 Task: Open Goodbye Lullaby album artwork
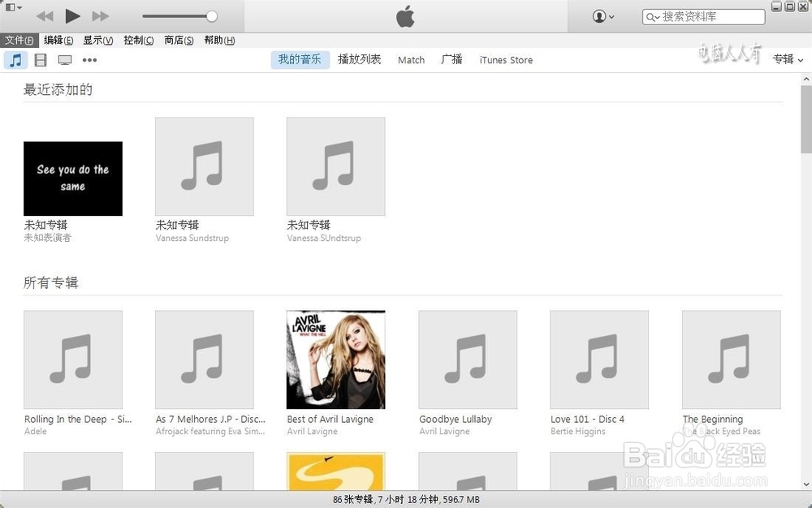click(468, 359)
